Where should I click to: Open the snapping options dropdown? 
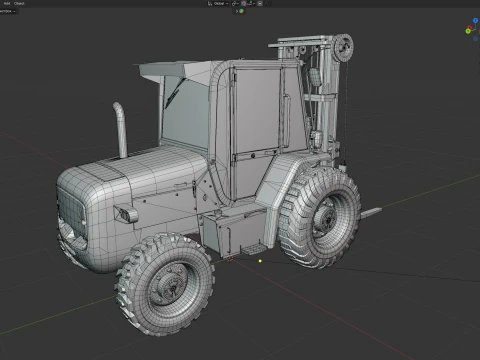[x=251, y=3]
